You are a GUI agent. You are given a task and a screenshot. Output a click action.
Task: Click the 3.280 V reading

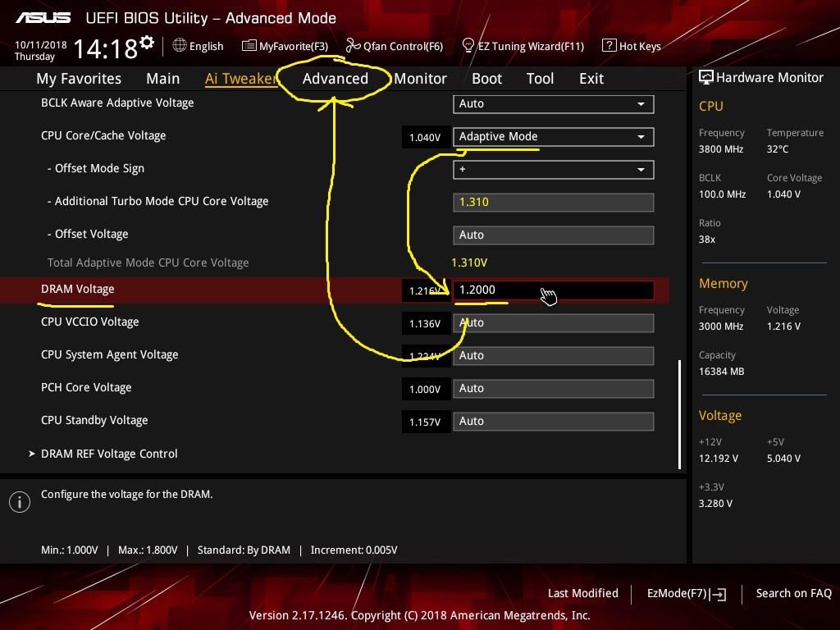(715, 504)
